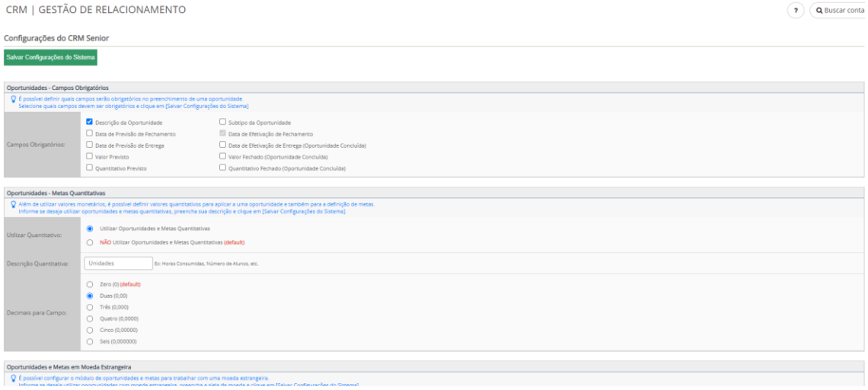Focus the Descrição Quantitativa Unidades field
This screenshot has height=390, width=868.
click(x=119, y=263)
